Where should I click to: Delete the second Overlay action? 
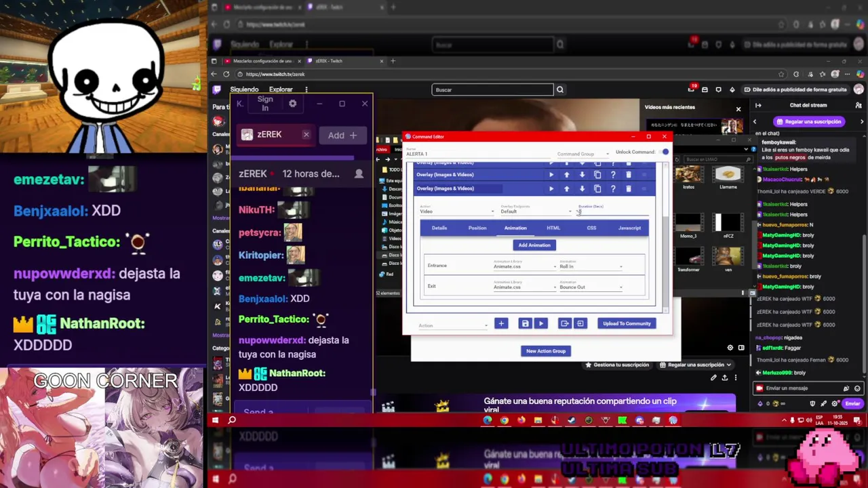(629, 175)
